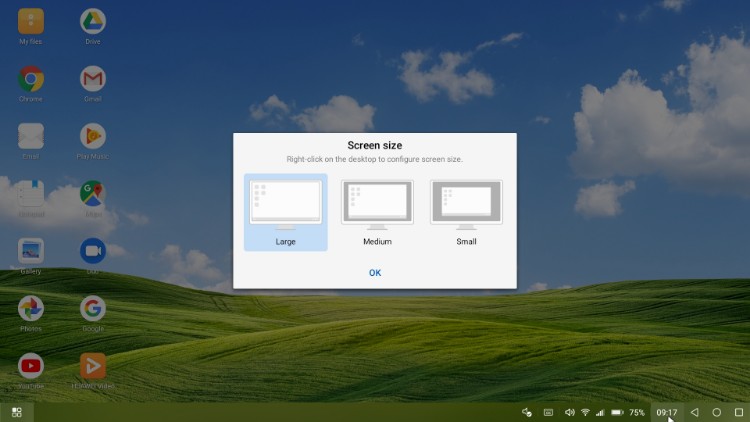Select the Small screen size option

pyautogui.click(x=466, y=212)
